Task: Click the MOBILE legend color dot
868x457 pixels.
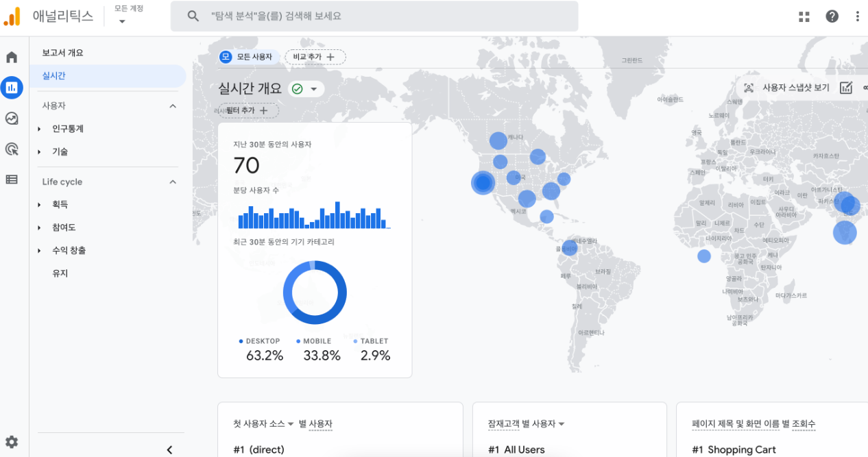Action: tap(298, 341)
